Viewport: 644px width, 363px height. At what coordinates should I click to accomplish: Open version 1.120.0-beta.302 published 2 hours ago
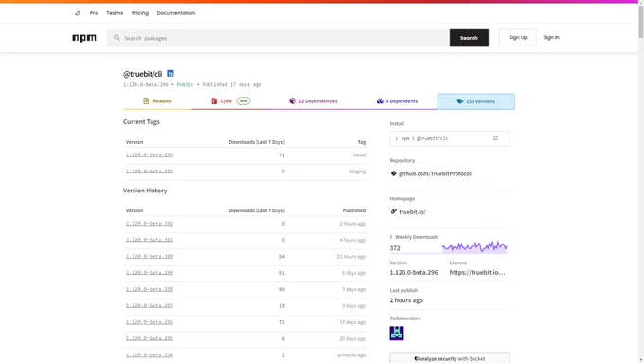coord(150,224)
